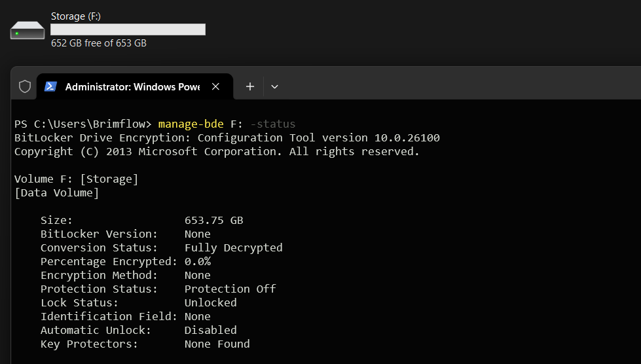This screenshot has width=641, height=364.
Task: Click the PS C:\Users\Brimflow> prompt
Action: coord(83,124)
